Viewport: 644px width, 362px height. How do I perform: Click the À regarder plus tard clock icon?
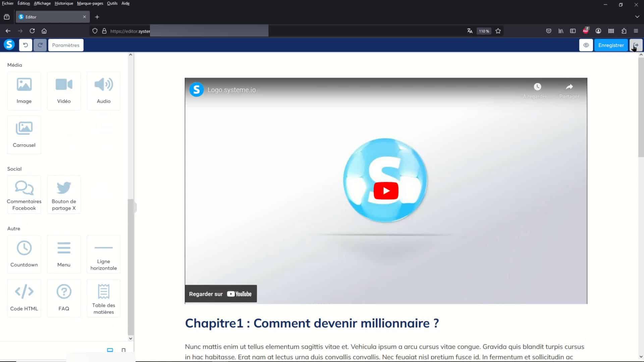coord(537,87)
